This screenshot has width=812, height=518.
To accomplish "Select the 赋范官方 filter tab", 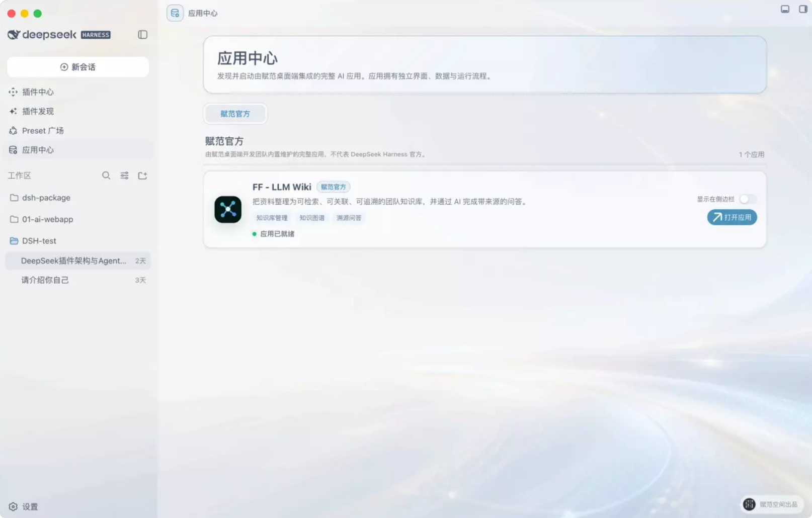I will click(235, 114).
